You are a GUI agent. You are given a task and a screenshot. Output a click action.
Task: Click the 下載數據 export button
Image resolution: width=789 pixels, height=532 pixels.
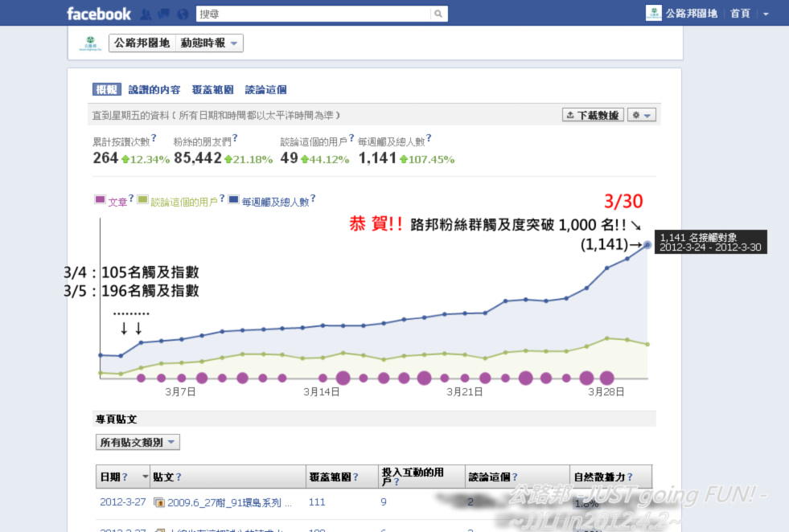[x=593, y=115]
